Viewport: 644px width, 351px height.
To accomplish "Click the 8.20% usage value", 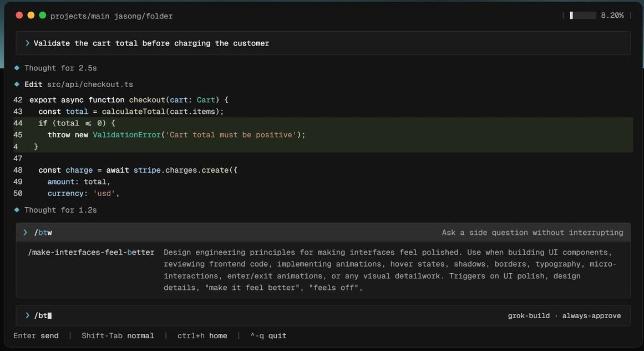I will point(612,15).
